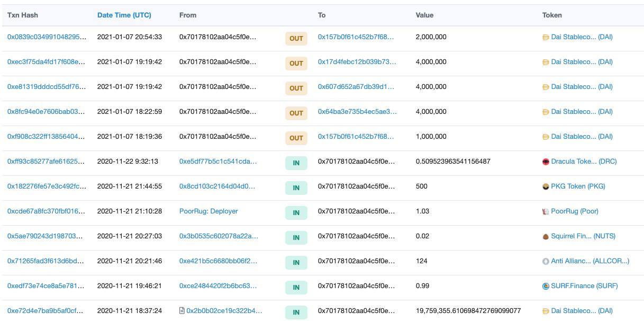Screen dimensions: 644x321
Task: Click the Dracula Token icon
Action: (546, 162)
